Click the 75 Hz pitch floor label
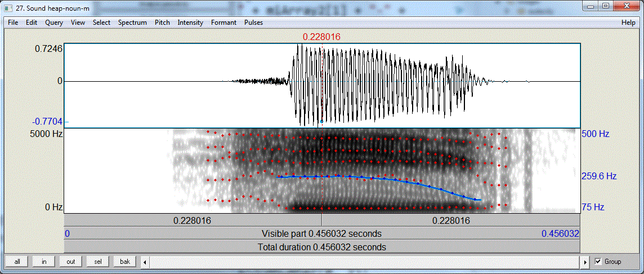The width and height of the screenshot is (644, 274). pos(592,207)
